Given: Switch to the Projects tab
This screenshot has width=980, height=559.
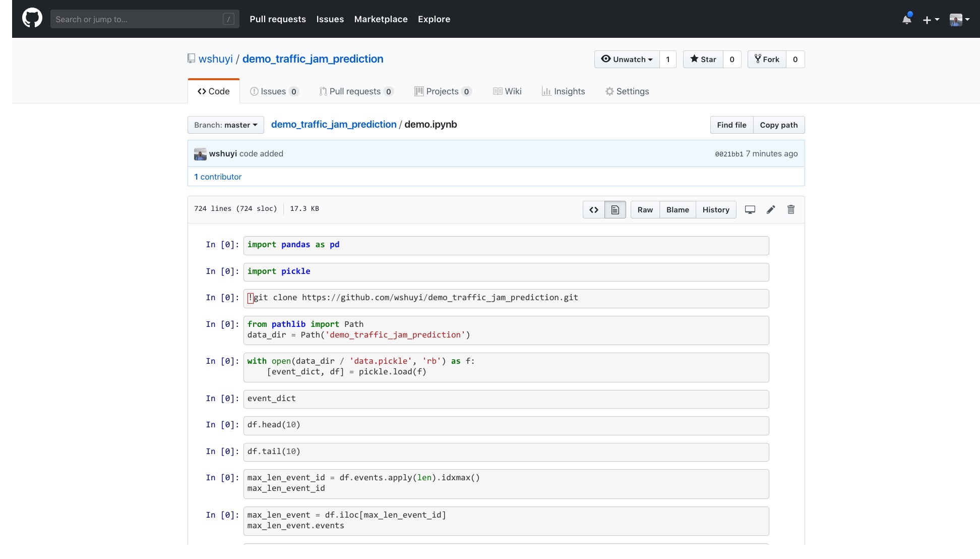Looking at the screenshot, I should 443,91.
